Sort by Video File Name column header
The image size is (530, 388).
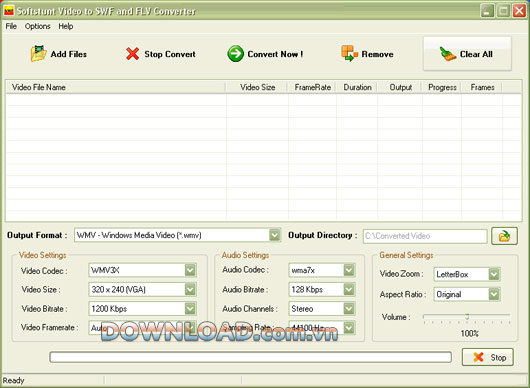point(116,87)
